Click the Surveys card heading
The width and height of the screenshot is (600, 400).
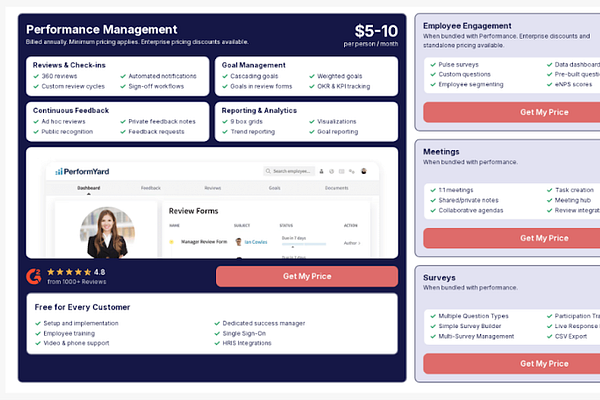tap(439, 278)
